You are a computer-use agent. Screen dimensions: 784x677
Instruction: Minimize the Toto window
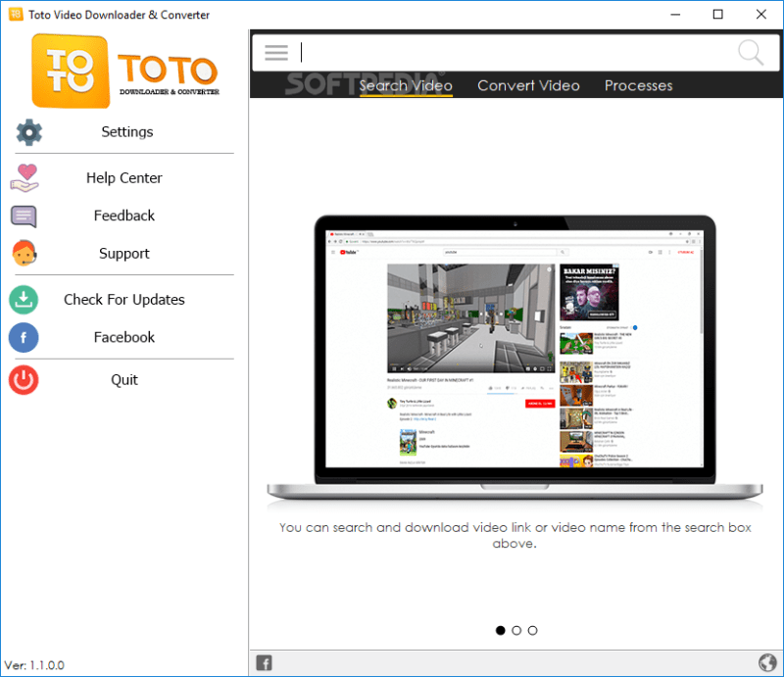[675, 15]
